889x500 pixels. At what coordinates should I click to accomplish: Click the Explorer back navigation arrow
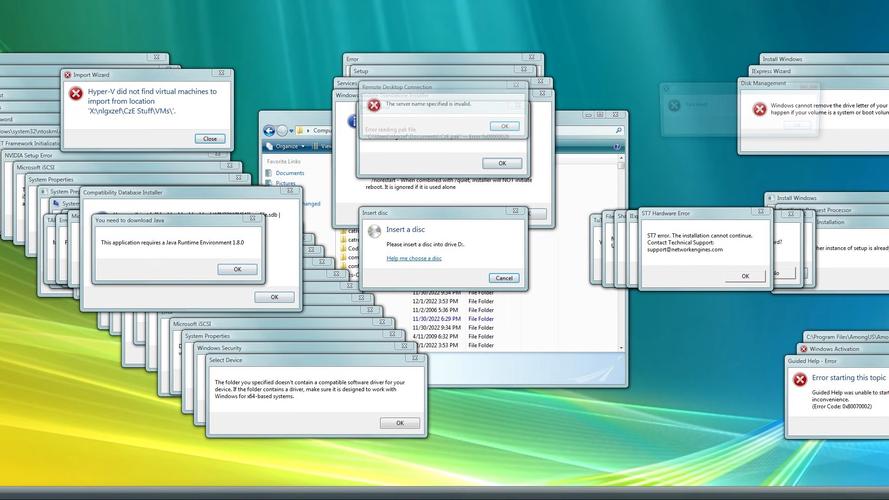pyautogui.click(x=269, y=130)
